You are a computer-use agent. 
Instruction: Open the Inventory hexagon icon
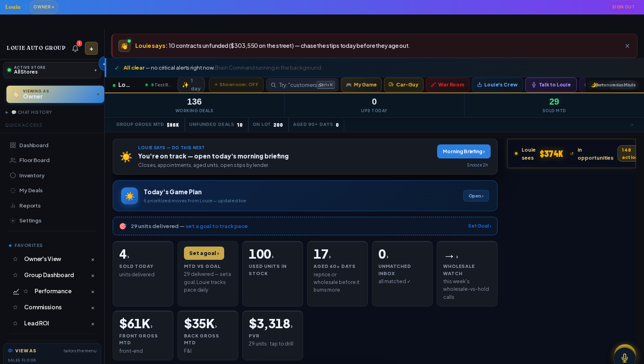click(x=13, y=175)
